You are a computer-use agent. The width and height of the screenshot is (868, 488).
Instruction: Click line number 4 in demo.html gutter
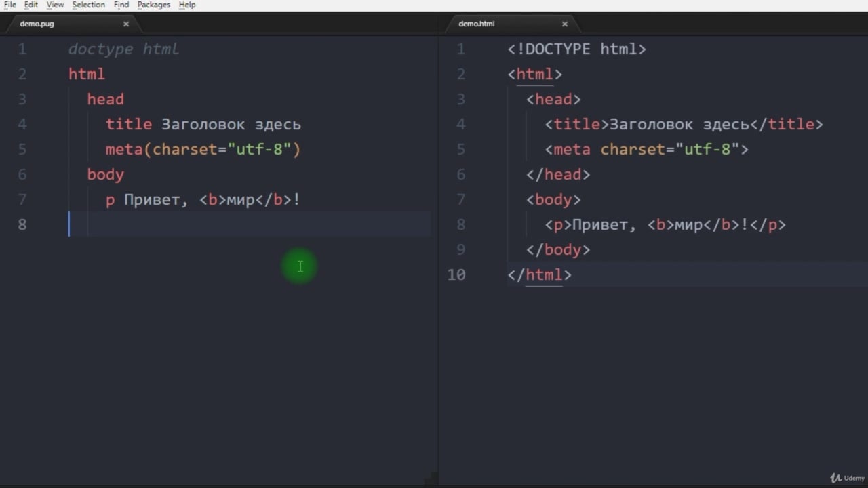tap(461, 125)
